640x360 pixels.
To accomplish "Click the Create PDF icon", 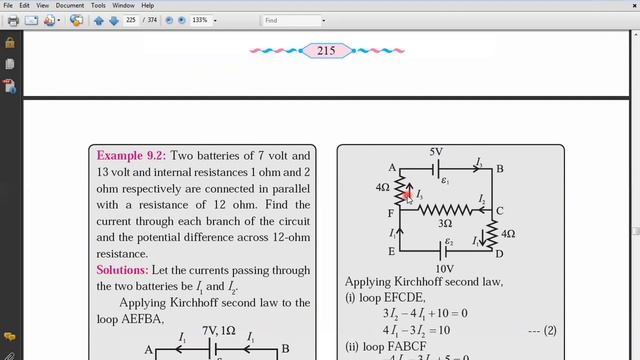I will pyautogui.click(x=49, y=20).
